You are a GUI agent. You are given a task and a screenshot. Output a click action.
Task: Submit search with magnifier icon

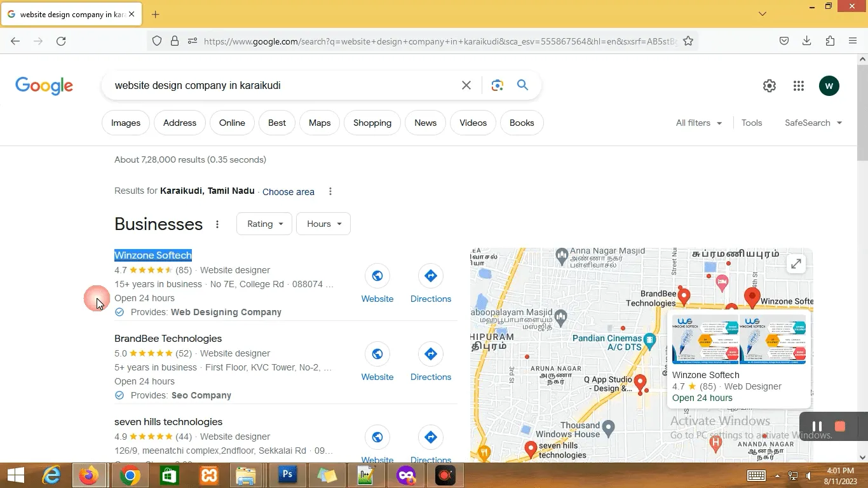[x=522, y=85]
